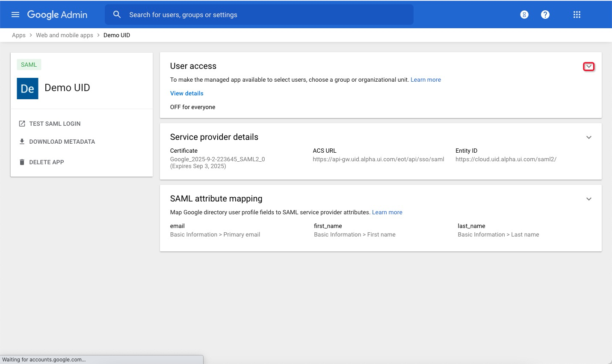The image size is (612, 364).
Task: Click the first_name attribute name
Action: pyautogui.click(x=328, y=226)
